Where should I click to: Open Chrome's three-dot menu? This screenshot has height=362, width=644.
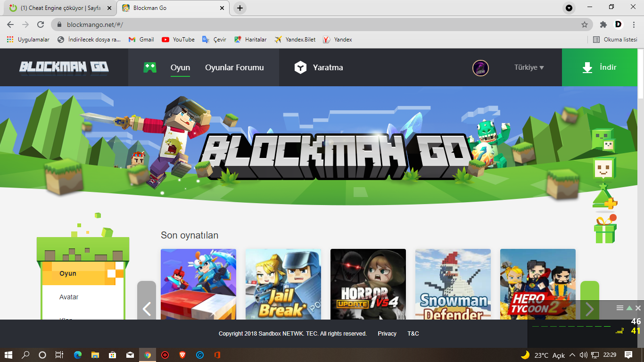coord(634,25)
